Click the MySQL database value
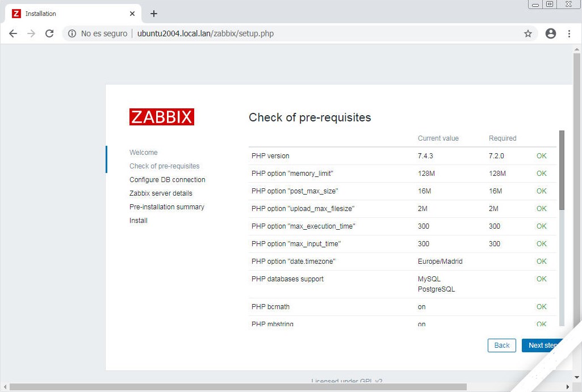This screenshot has width=582, height=392. [429, 279]
